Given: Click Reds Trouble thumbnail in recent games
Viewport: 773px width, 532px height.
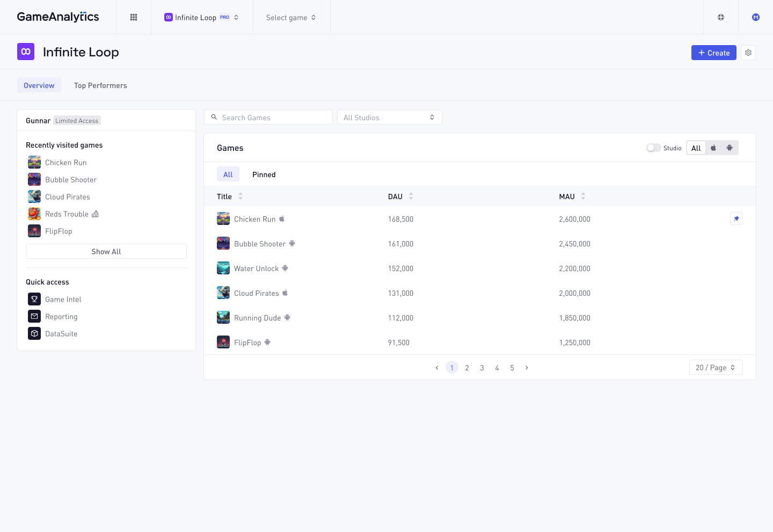Looking at the screenshot, I should (x=34, y=214).
